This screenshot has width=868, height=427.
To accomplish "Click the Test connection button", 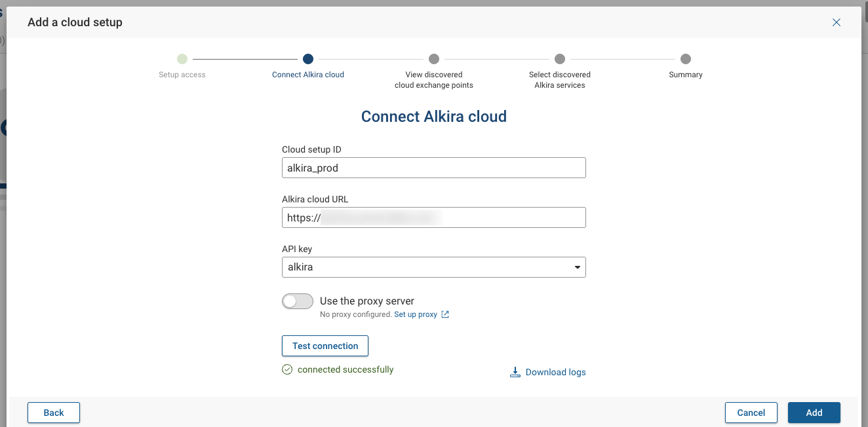I will tap(325, 346).
